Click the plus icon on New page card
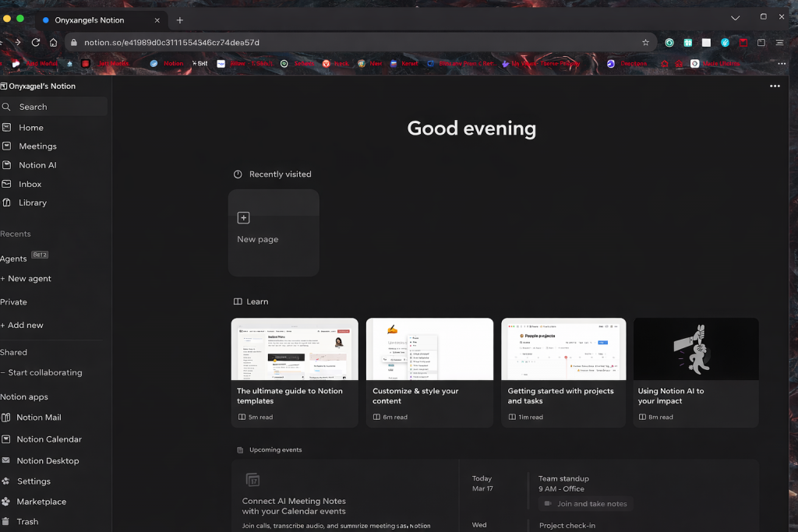The image size is (798, 532). pyautogui.click(x=243, y=217)
